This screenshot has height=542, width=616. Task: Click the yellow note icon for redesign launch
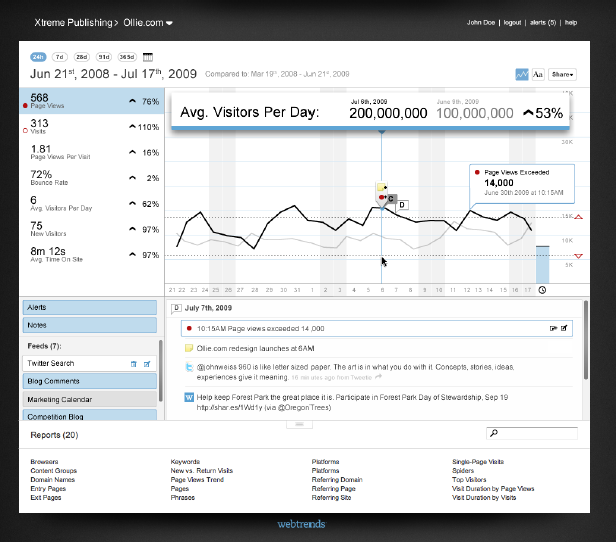pyautogui.click(x=189, y=348)
